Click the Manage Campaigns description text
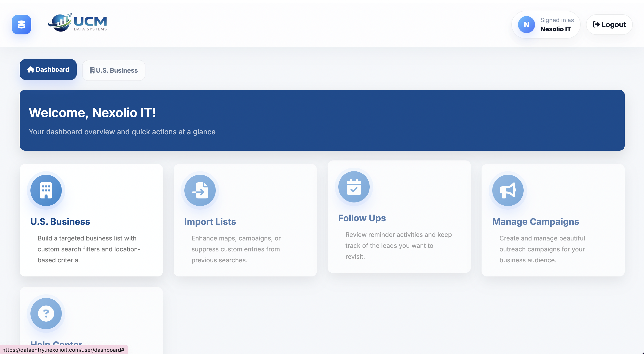This screenshot has width=644, height=354. 542,249
